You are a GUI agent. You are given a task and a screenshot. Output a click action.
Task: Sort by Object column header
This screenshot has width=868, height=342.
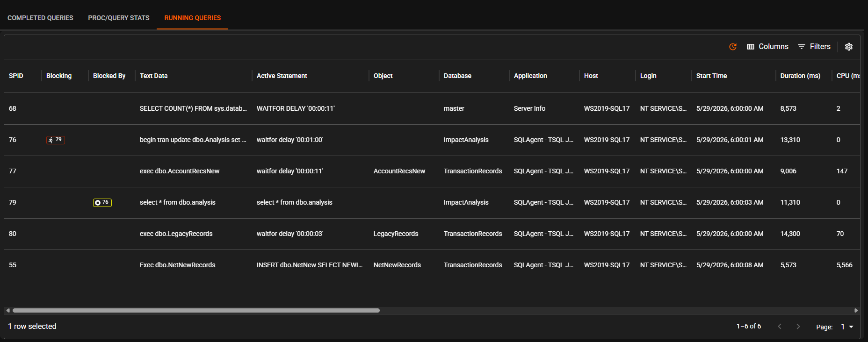(x=383, y=76)
